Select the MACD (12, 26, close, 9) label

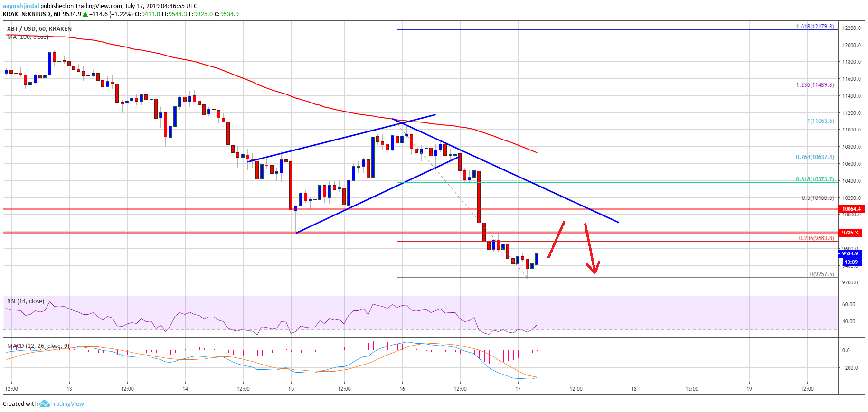pos(38,346)
